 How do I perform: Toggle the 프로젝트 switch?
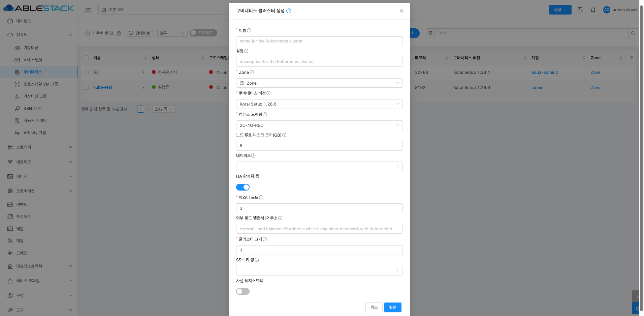pos(203,33)
